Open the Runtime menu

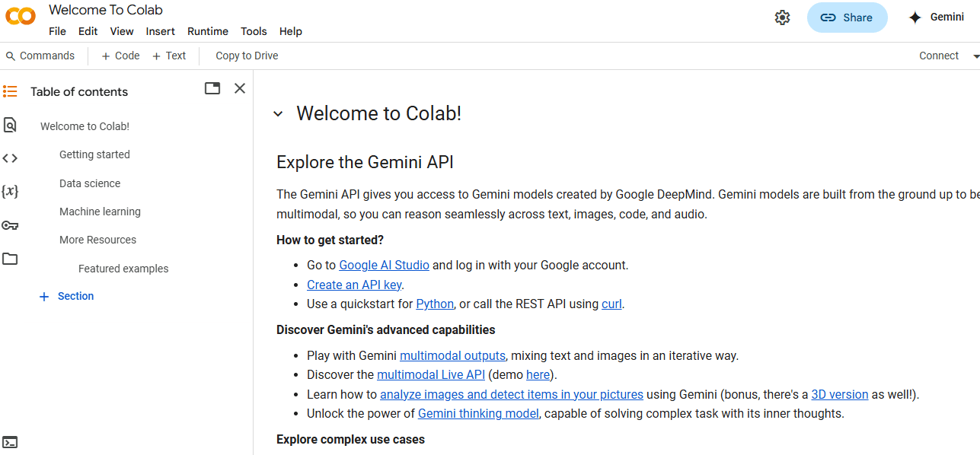208,31
